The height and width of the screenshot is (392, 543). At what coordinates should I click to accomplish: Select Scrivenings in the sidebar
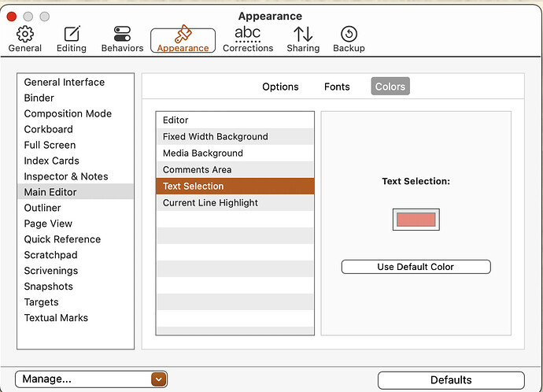tap(75, 271)
